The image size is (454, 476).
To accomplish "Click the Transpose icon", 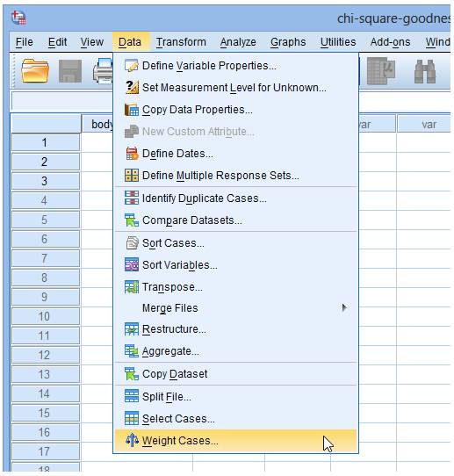I will [x=132, y=287].
